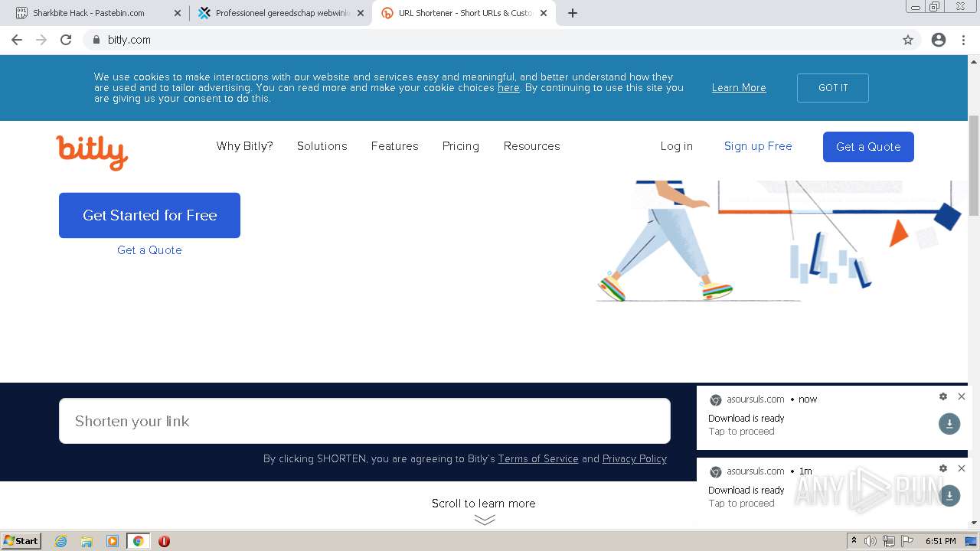Click the scroll down chevron arrows
The image size is (980, 551).
(485, 520)
